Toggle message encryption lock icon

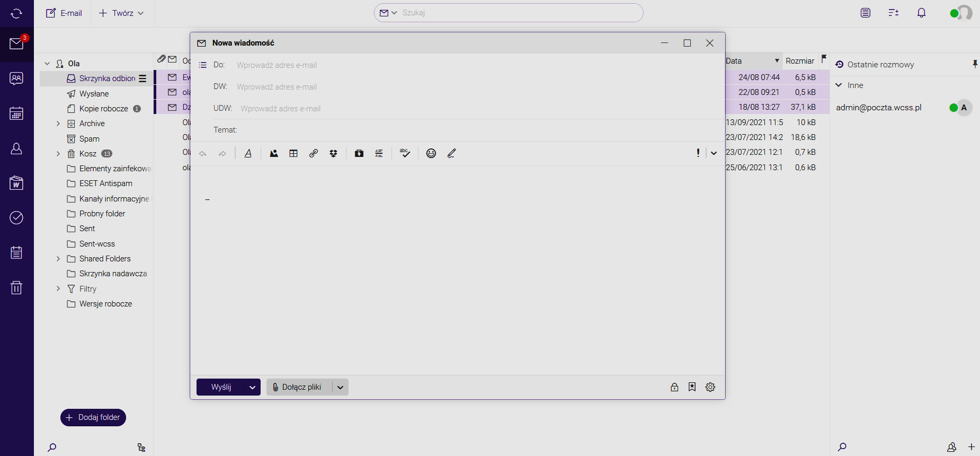click(x=674, y=387)
